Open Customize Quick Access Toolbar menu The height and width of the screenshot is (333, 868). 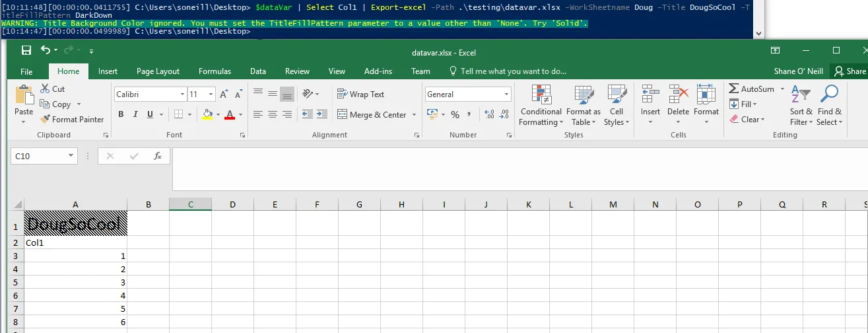click(x=91, y=51)
